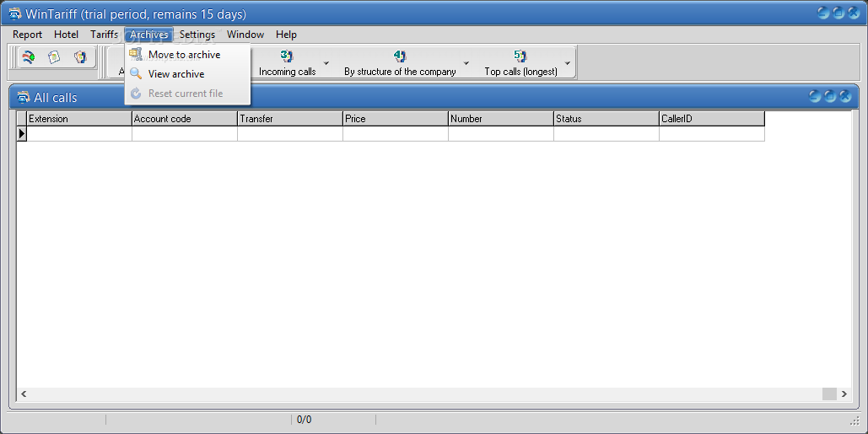
Task: Choose Move to archive
Action: pos(187,54)
